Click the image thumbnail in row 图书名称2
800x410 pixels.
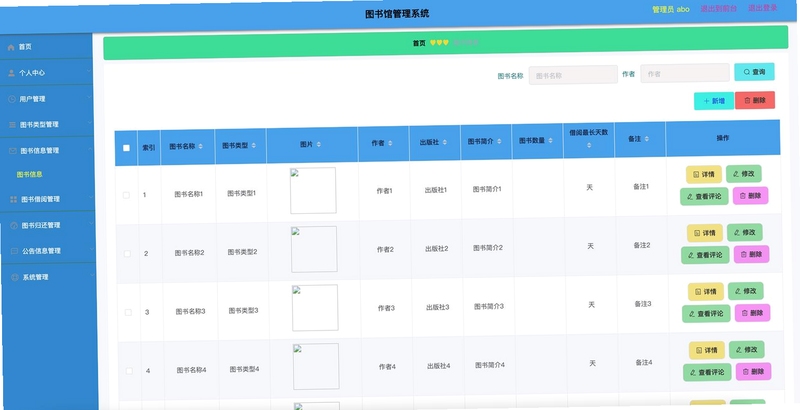(x=314, y=249)
